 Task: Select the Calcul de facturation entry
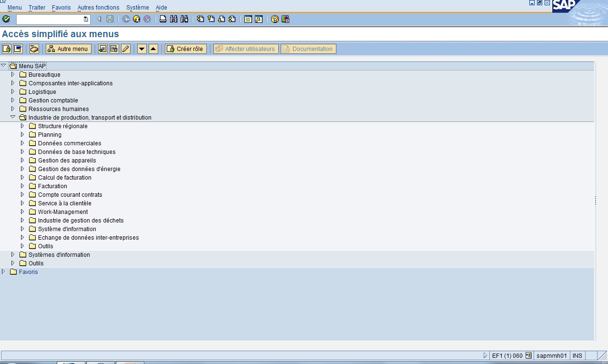click(65, 178)
